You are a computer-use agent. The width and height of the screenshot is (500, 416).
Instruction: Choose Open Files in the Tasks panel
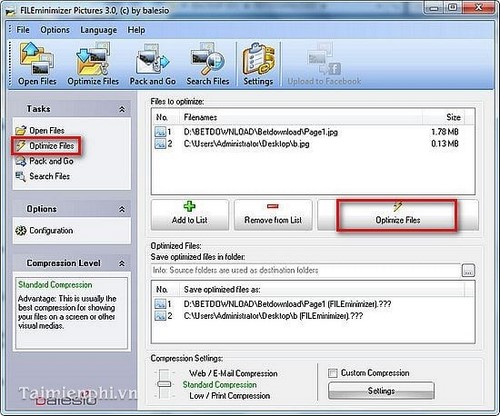(40, 130)
